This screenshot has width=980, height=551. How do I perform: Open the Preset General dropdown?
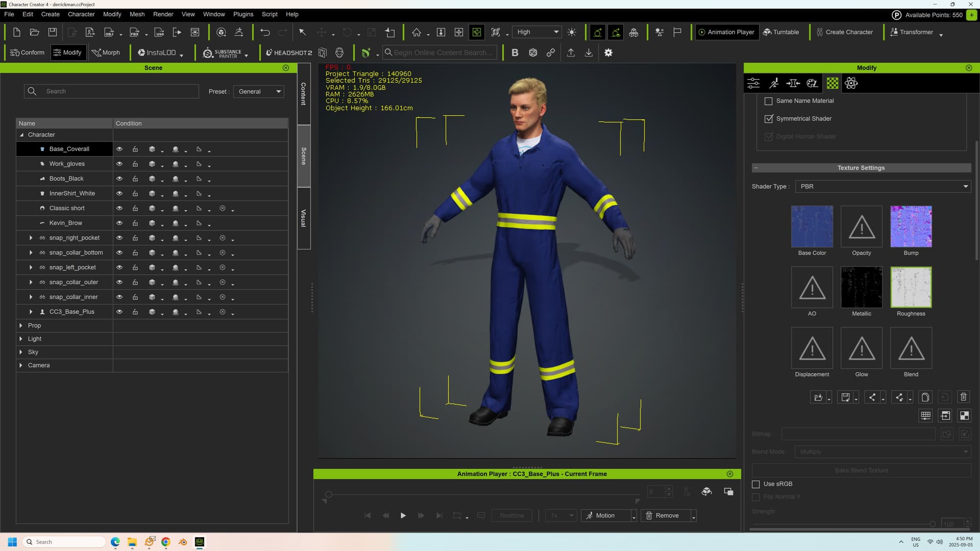point(259,92)
